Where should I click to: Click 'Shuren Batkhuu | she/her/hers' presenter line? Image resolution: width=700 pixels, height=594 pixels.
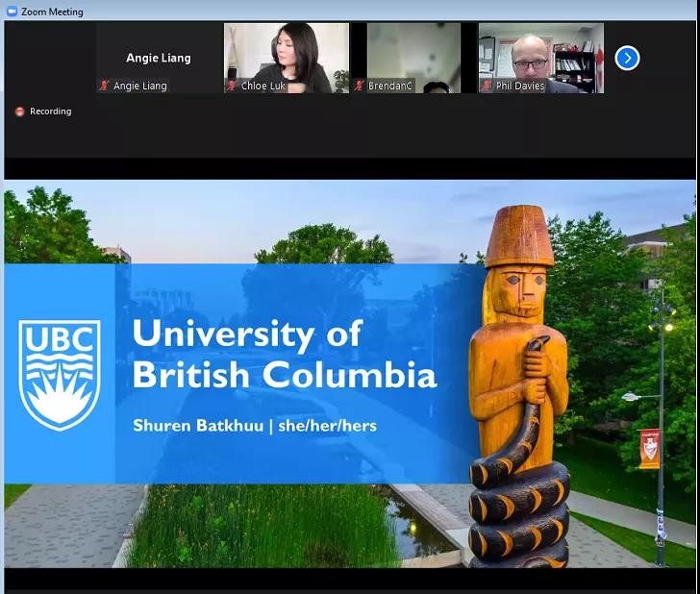(255, 426)
